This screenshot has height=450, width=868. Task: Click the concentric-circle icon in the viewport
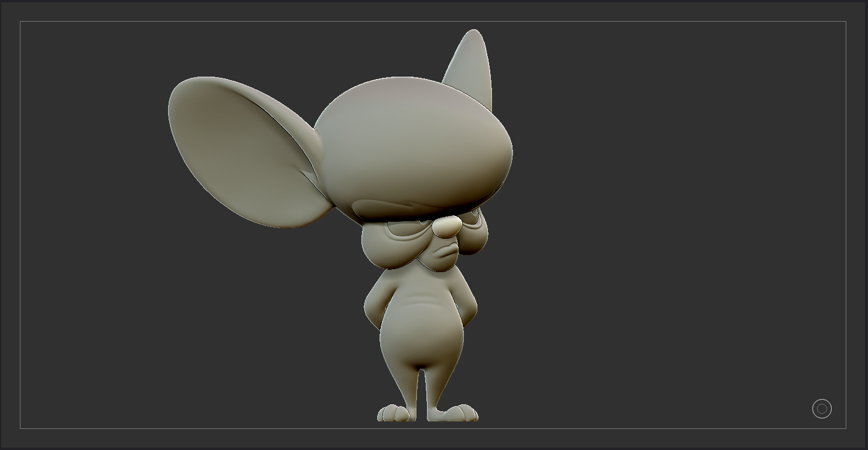(822, 408)
